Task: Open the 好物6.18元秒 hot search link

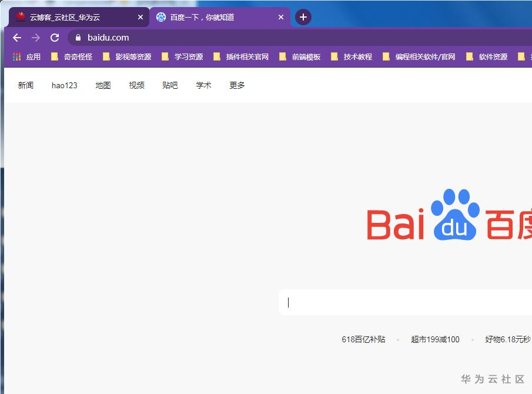Action: 508,339
